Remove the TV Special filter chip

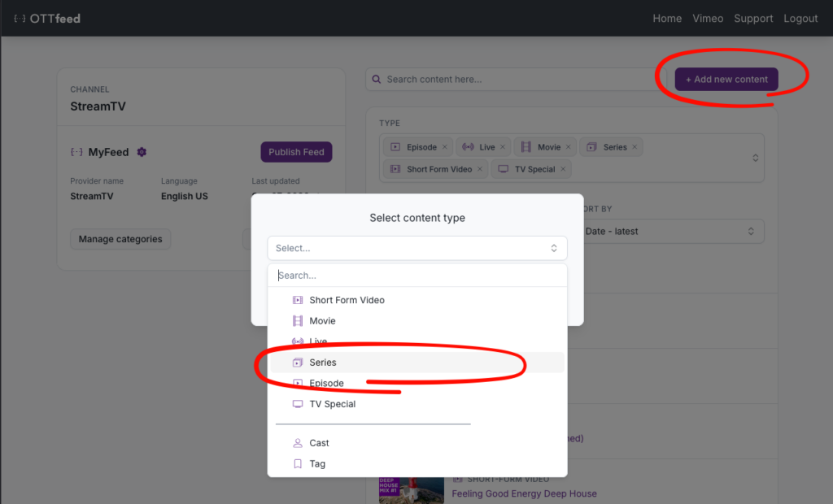(563, 169)
